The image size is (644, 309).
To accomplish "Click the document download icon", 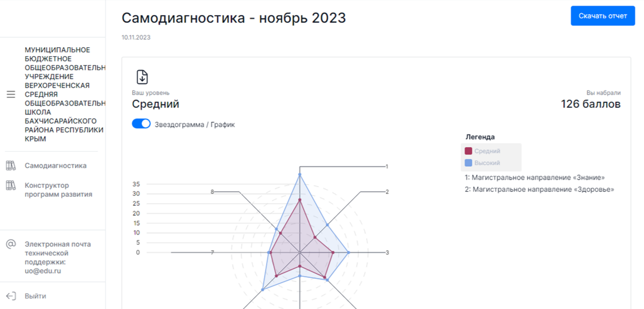I will pos(142,77).
